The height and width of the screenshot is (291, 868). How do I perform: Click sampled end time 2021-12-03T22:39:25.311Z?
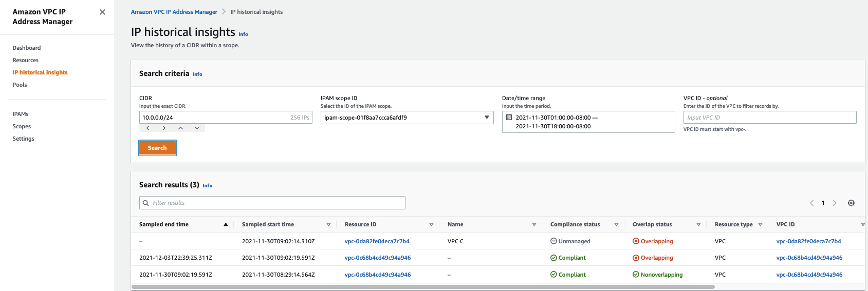[176, 258]
